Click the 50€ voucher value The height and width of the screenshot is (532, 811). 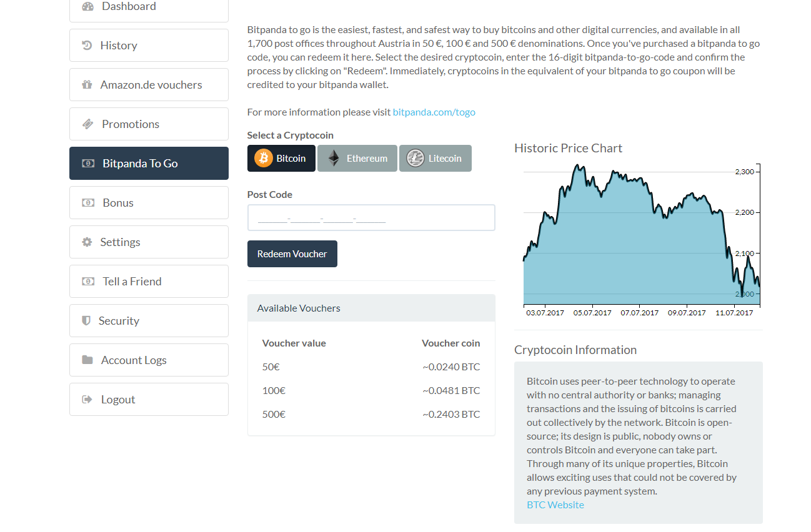(x=271, y=367)
